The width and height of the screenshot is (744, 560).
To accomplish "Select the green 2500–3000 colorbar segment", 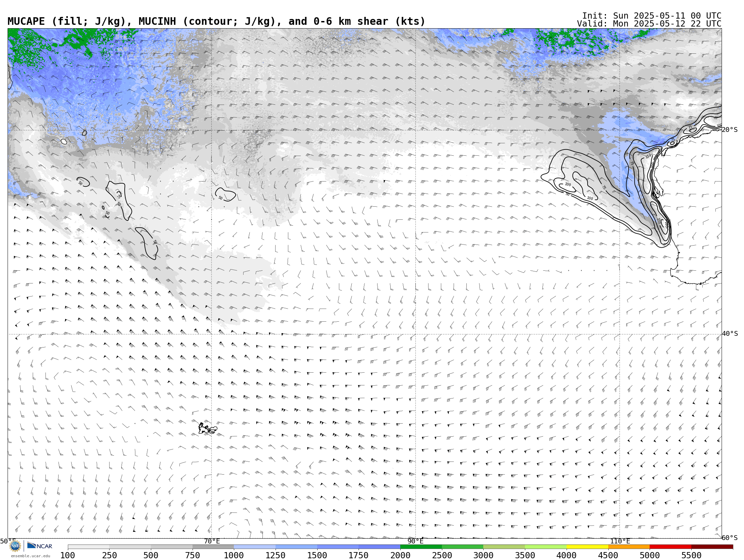I will (463, 547).
